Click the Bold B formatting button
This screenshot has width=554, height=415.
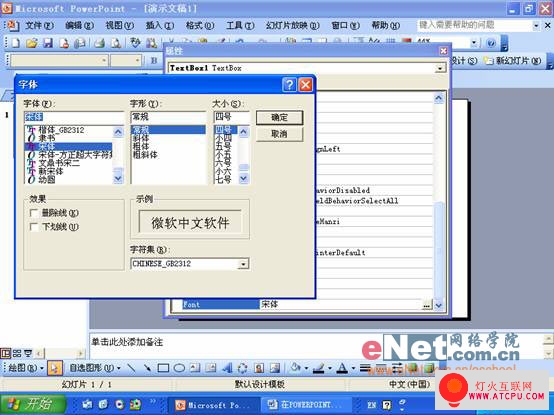154,61
